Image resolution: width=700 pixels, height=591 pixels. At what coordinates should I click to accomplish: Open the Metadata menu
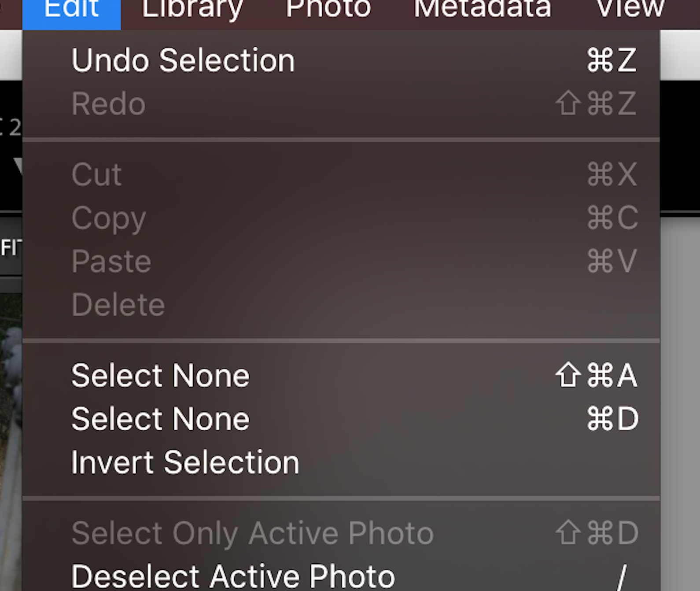[x=482, y=10]
